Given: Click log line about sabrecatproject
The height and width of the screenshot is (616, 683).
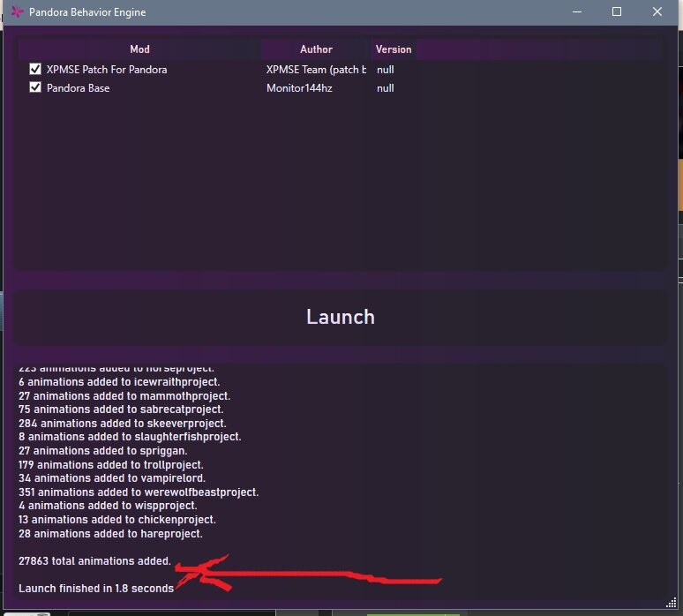Looking at the screenshot, I should pyautogui.click(x=121, y=409).
